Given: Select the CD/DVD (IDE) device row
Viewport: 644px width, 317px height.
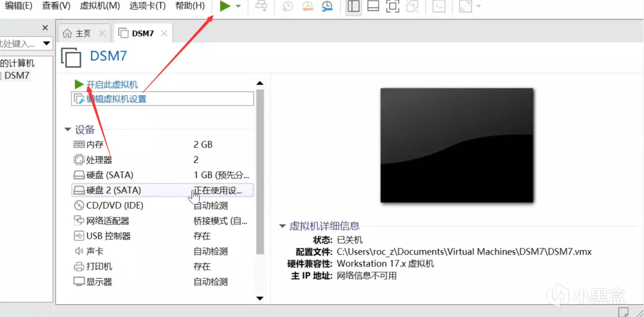Looking at the screenshot, I should coord(163,205).
